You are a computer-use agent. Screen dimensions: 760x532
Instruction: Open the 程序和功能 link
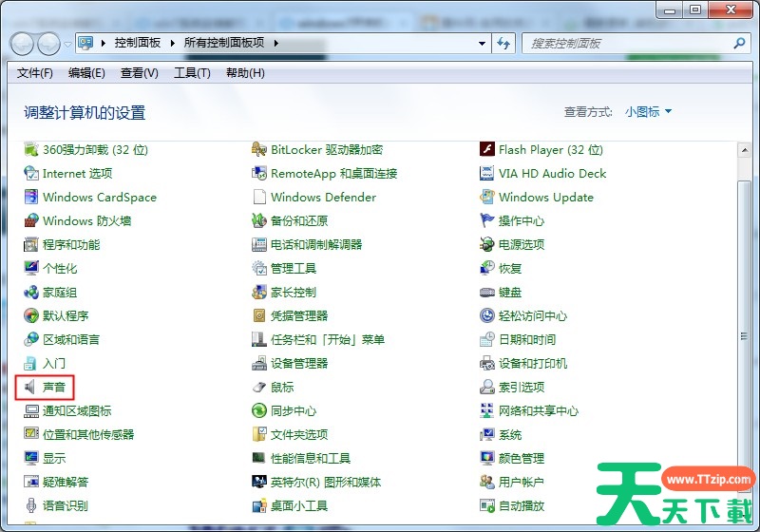tap(71, 245)
